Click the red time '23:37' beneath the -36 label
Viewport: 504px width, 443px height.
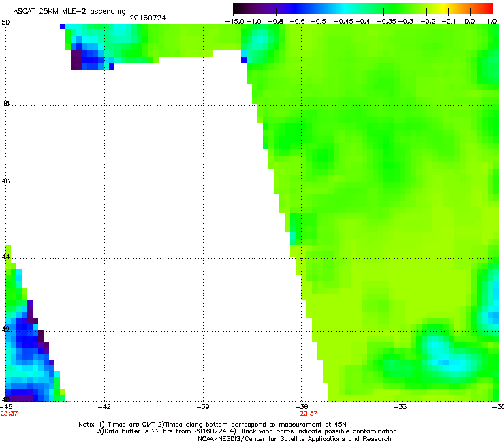click(309, 414)
